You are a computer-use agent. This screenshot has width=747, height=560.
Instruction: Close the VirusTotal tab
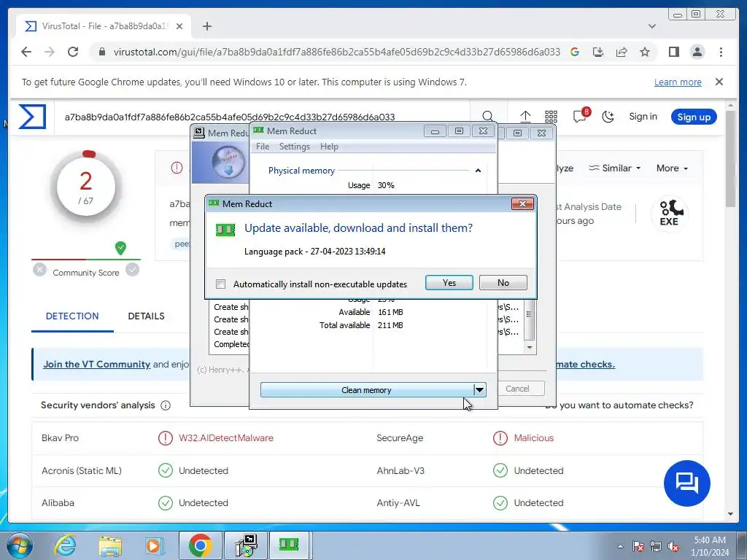tap(179, 26)
